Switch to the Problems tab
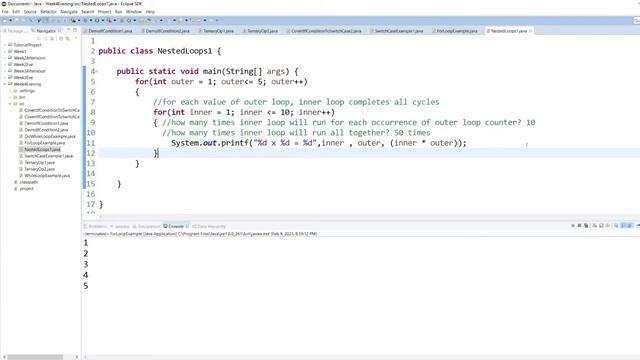This screenshot has height=360, width=640. [x=96, y=226]
